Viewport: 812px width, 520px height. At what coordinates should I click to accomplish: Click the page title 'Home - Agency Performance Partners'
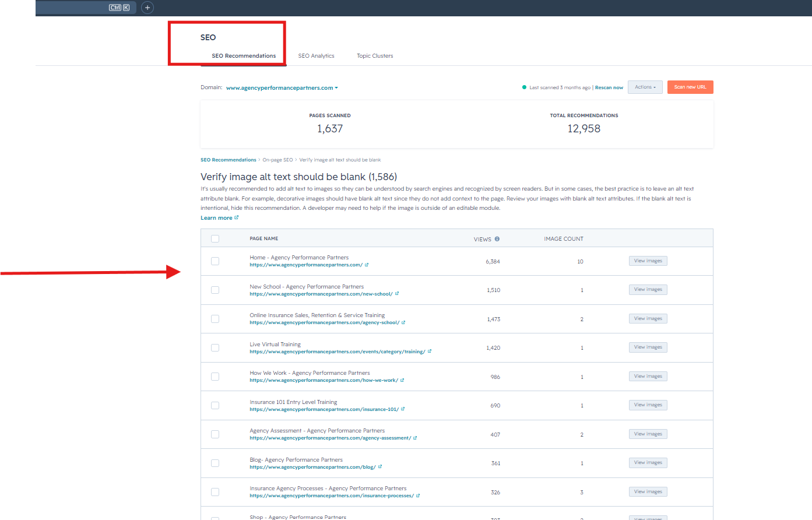(299, 258)
